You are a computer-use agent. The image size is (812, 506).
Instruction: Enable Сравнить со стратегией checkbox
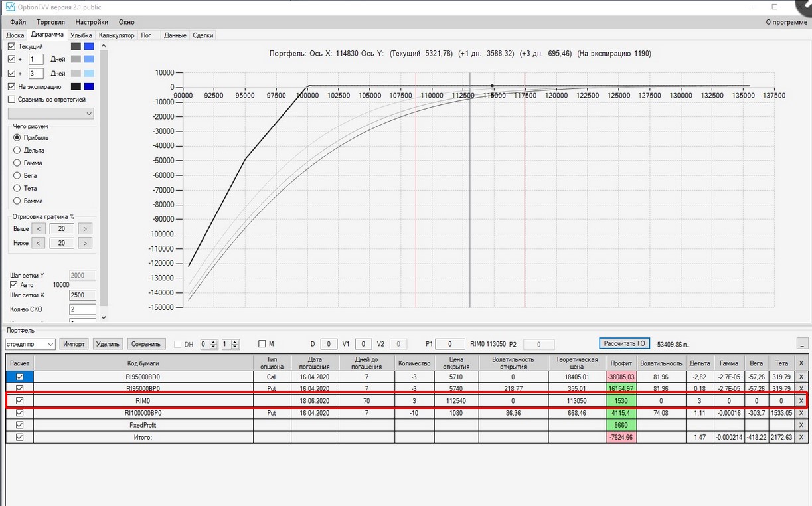pos(11,100)
